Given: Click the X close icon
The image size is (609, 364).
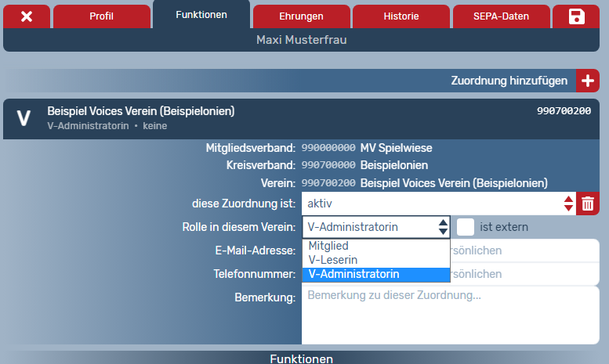Looking at the screenshot, I should click(x=27, y=16).
